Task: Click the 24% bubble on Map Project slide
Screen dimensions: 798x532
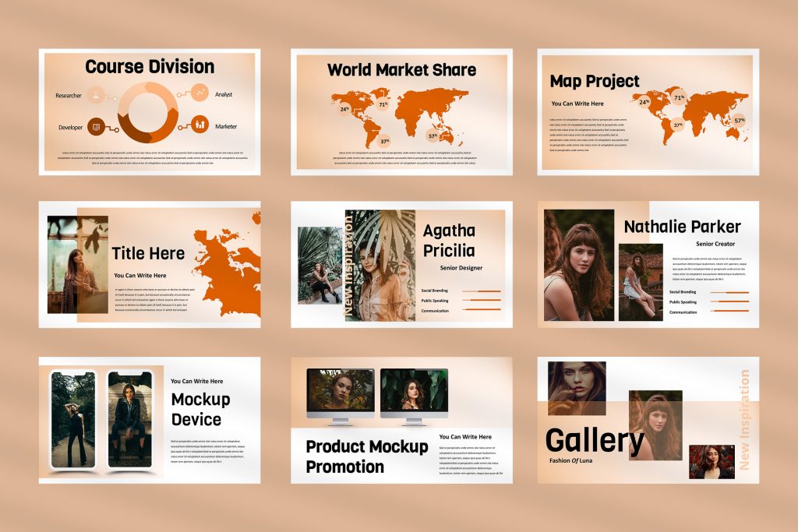Action: click(644, 102)
